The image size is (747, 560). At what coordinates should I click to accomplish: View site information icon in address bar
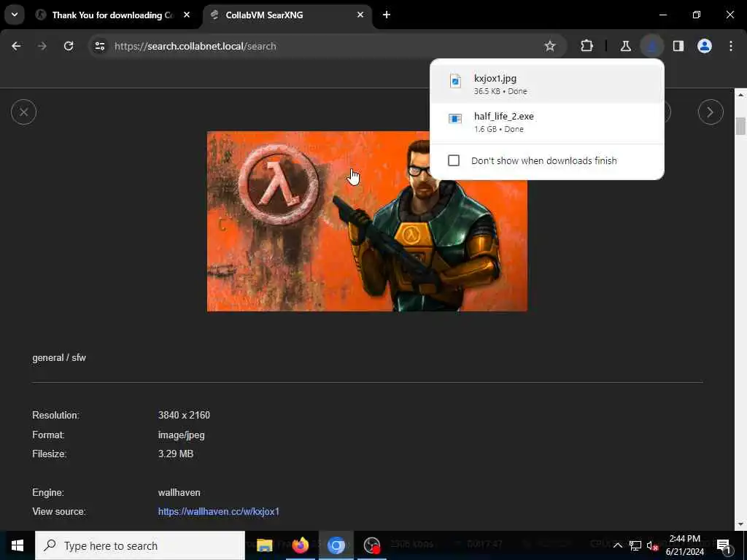pyautogui.click(x=99, y=46)
